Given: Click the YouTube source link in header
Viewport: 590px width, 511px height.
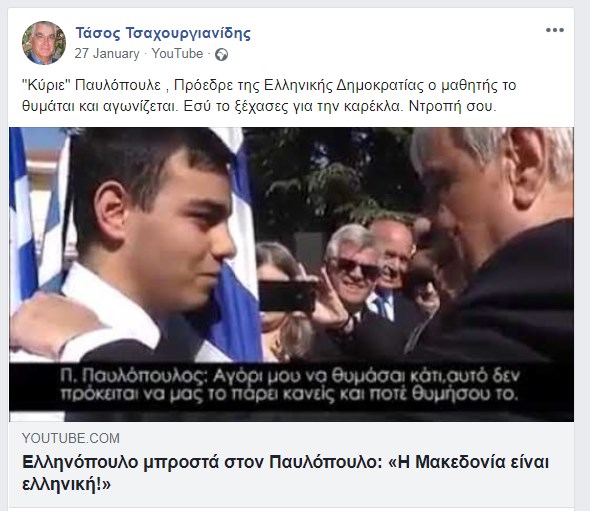Looking at the screenshot, I should click(177, 54).
